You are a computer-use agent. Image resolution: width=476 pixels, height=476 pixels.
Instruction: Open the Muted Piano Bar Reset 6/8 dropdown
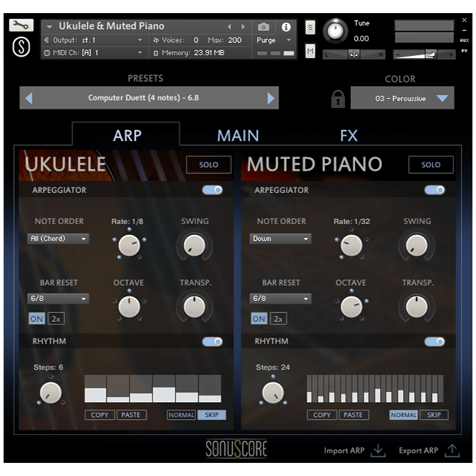point(280,299)
